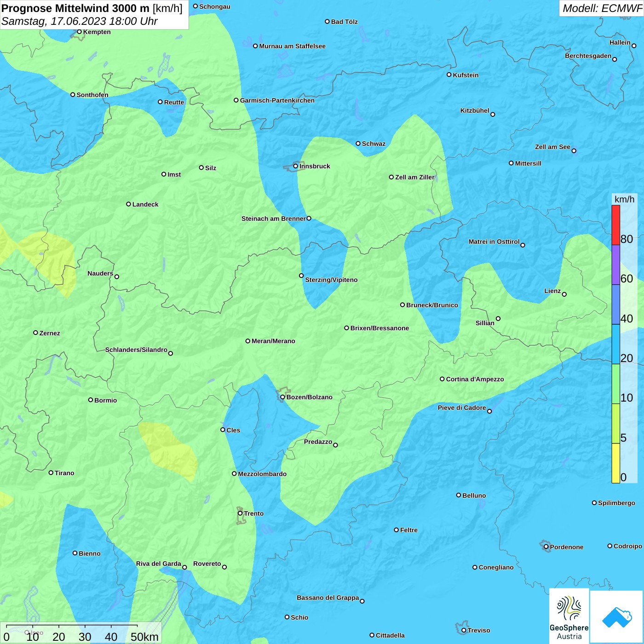644x644 pixels.
Task: Click the Tirano location dot
Action: (51, 472)
